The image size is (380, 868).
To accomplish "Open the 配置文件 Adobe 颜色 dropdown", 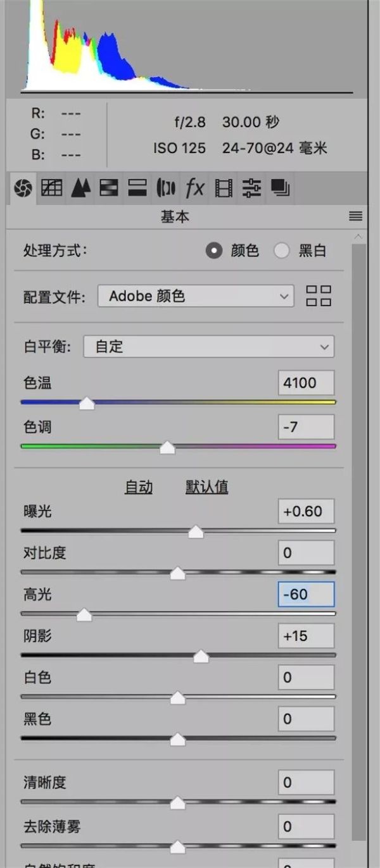I will 196,296.
